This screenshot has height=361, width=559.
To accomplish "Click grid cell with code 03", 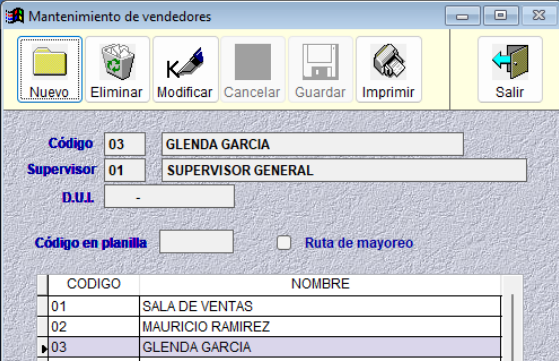I will tap(94, 347).
